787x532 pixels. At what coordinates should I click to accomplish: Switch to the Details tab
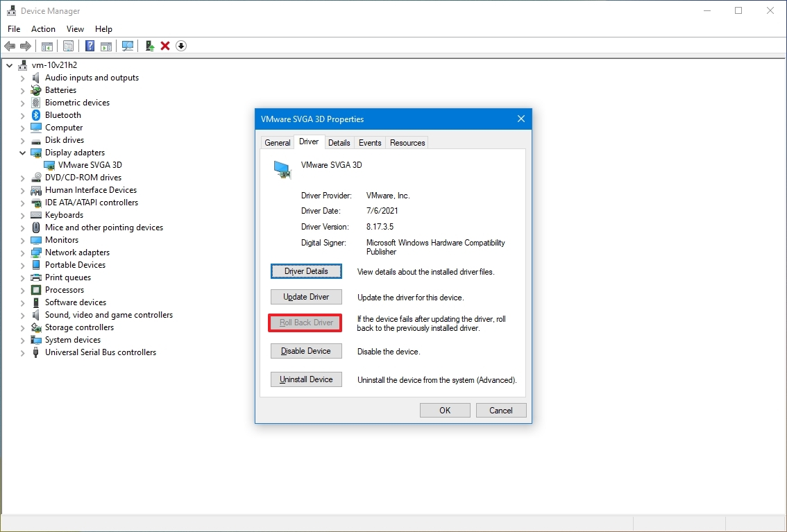(x=339, y=143)
